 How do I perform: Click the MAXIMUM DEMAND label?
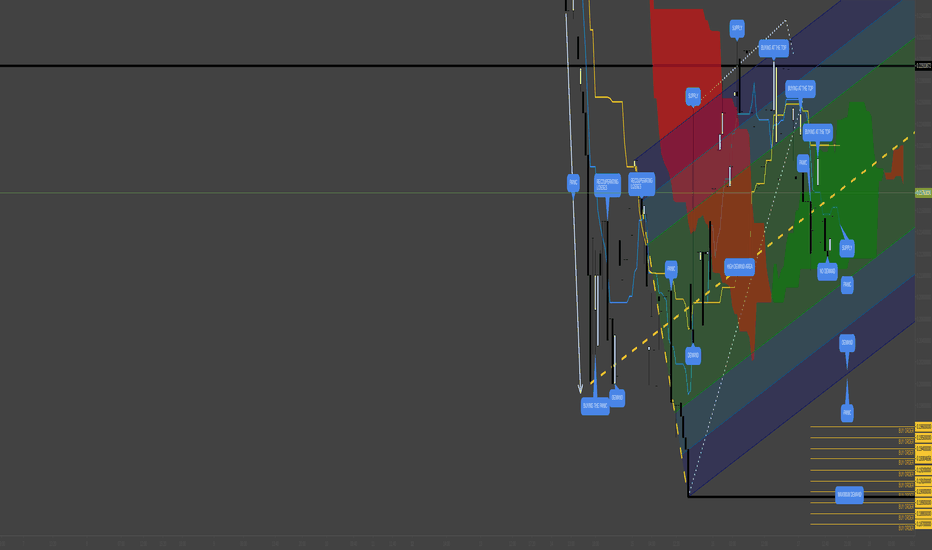pos(849,495)
